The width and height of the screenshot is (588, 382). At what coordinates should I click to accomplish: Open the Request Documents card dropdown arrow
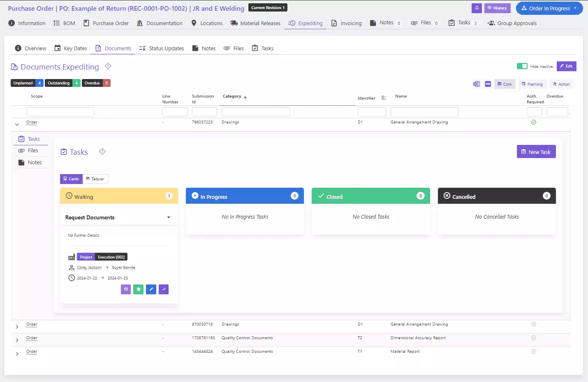pos(169,217)
